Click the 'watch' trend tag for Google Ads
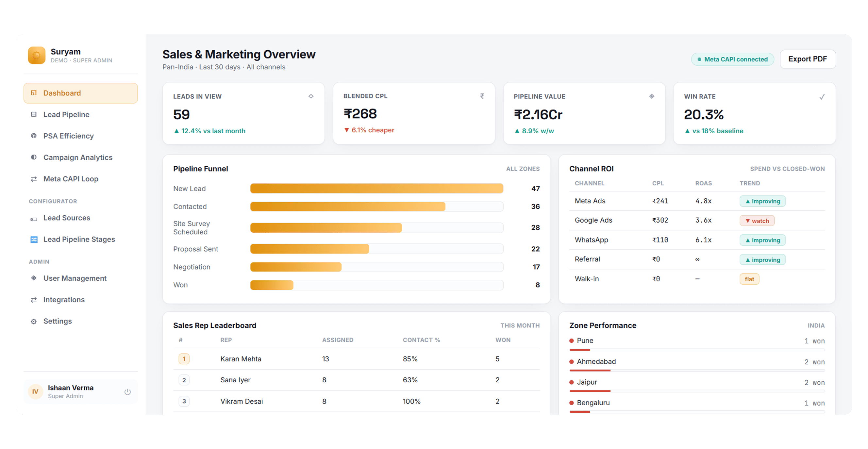868x449 pixels. (757, 221)
